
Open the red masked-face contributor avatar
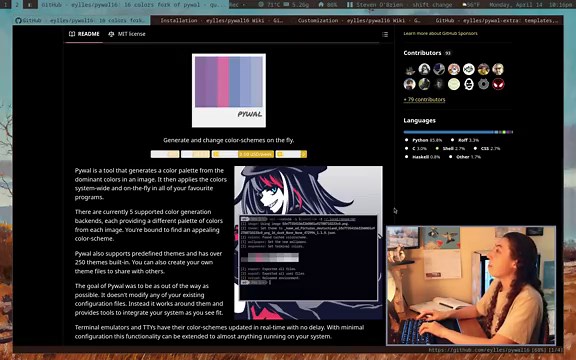coord(498,84)
